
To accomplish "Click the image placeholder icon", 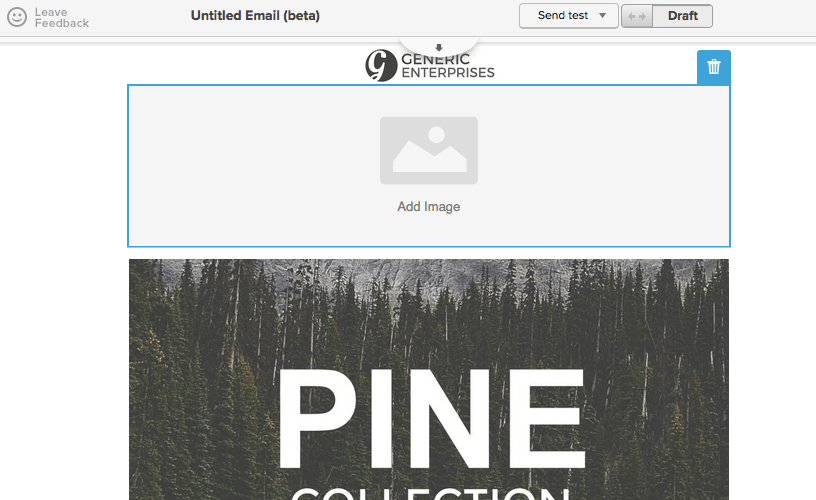I will coord(429,150).
